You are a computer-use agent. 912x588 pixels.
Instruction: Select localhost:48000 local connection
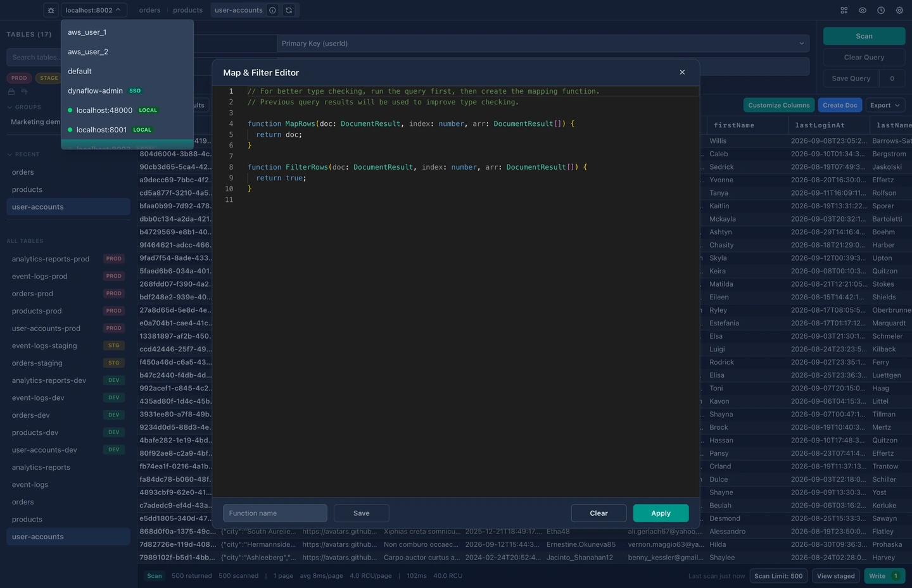(x=127, y=110)
